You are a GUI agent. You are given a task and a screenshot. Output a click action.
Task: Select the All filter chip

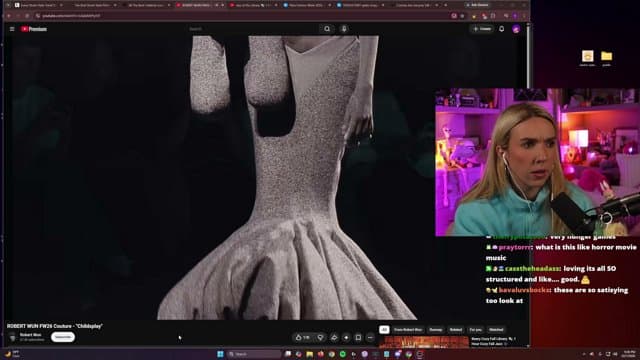384,330
